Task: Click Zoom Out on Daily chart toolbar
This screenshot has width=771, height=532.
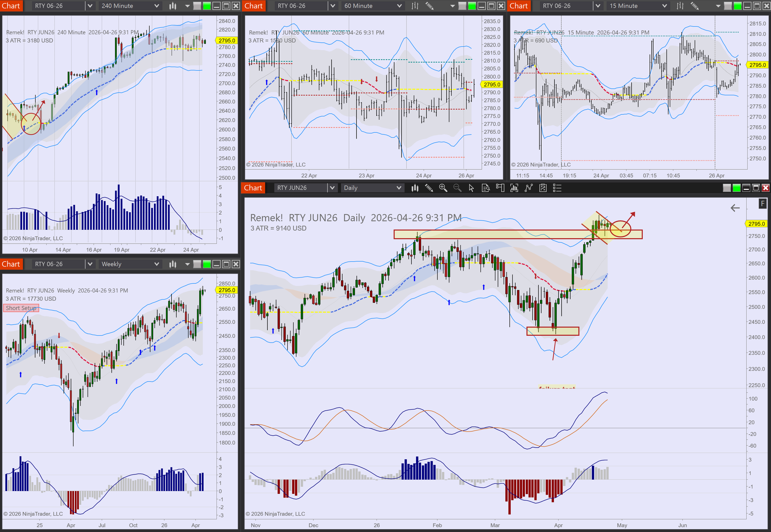Action: point(457,188)
